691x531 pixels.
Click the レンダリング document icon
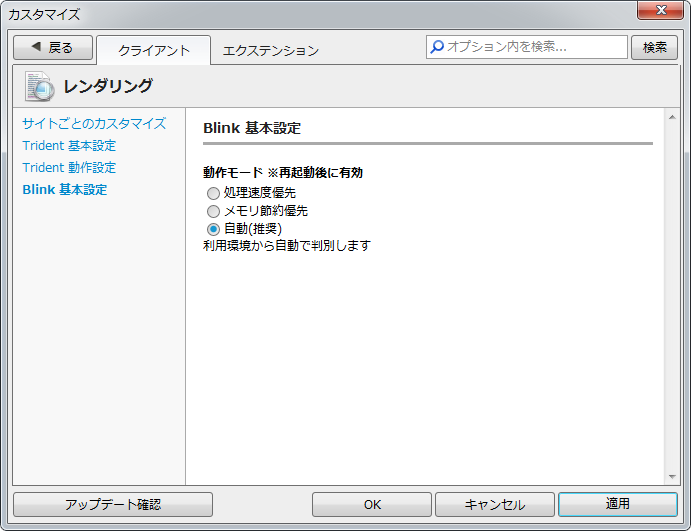tap(40, 86)
